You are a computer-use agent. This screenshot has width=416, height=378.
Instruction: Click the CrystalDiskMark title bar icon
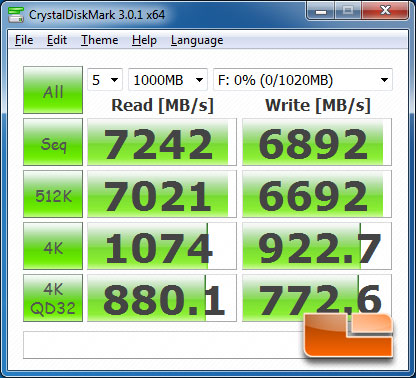pos(16,14)
